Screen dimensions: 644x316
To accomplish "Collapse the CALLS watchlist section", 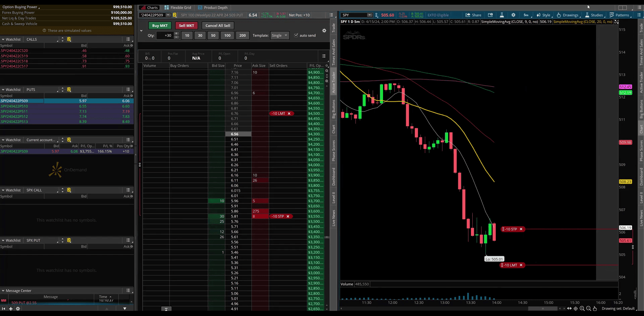I will pos(3,39).
